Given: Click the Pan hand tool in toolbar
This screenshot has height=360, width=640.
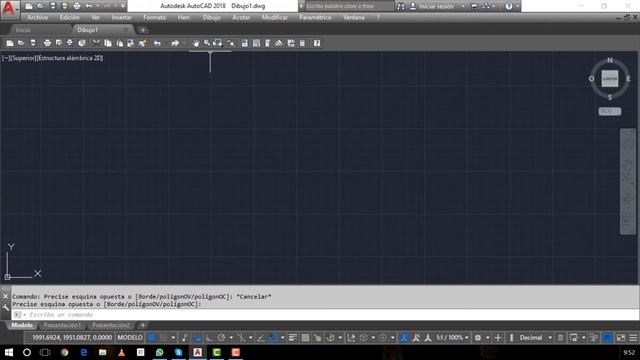Looking at the screenshot, I should (x=196, y=43).
